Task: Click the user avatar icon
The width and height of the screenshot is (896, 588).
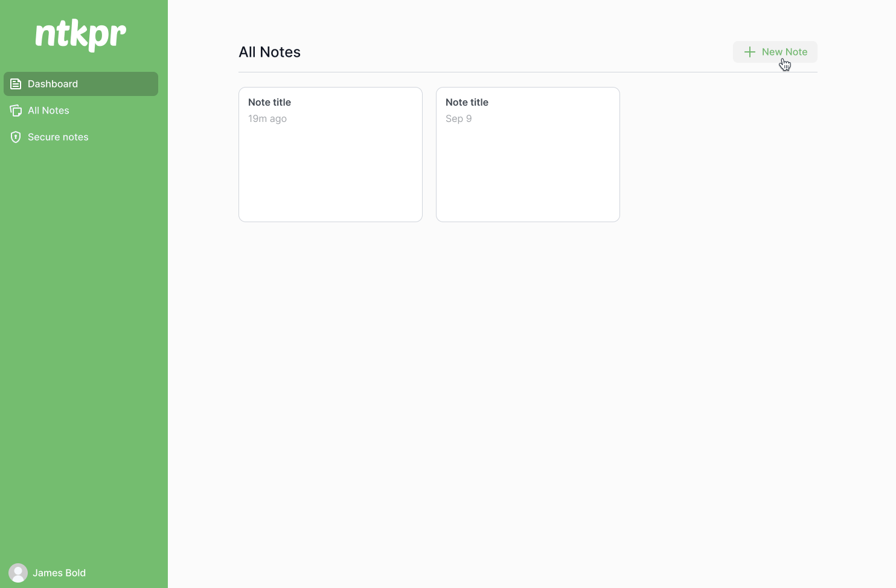Action: click(18, 573)
